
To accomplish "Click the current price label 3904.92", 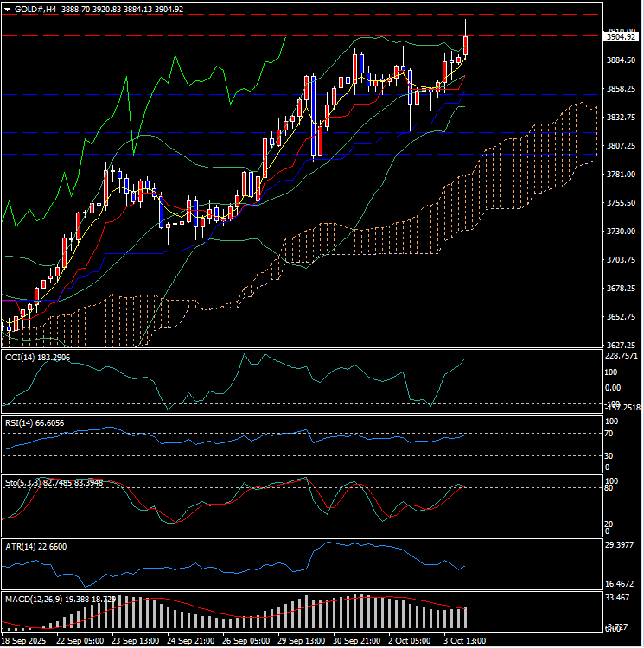I will point(622,37).
